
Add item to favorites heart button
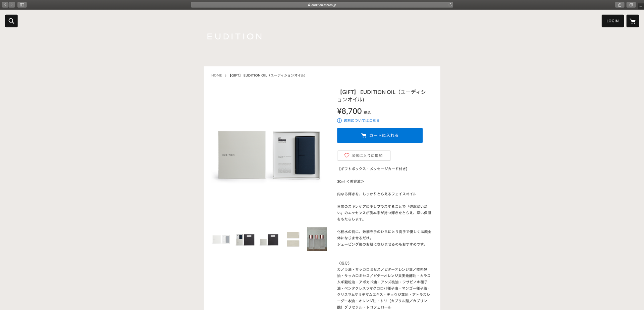pyautogui.click(x=364, y=156)
